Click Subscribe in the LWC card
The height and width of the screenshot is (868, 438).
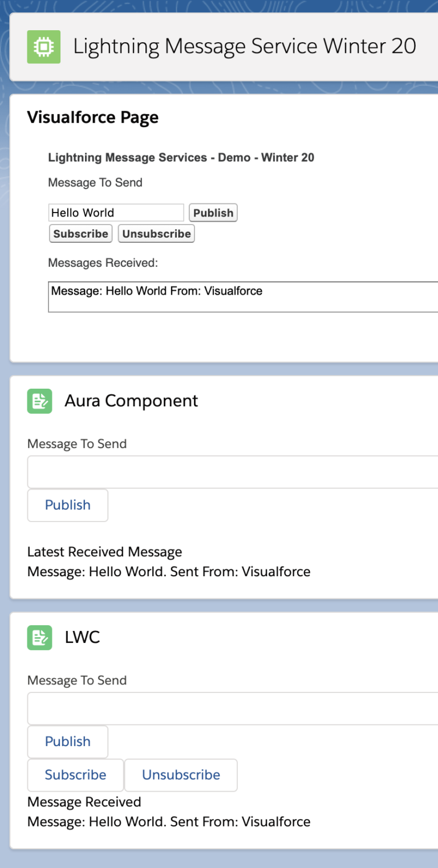75,775
